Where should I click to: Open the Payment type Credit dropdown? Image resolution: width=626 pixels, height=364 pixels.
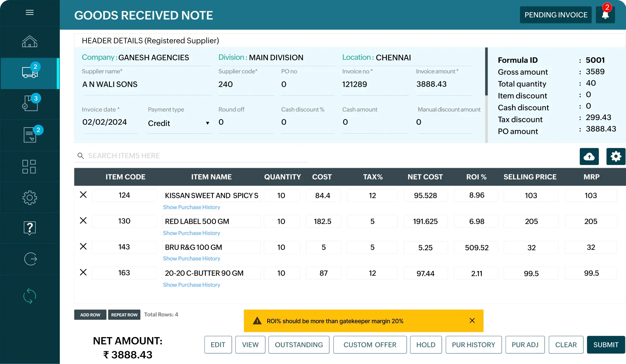pyautogui.click(x=207, y=123)
